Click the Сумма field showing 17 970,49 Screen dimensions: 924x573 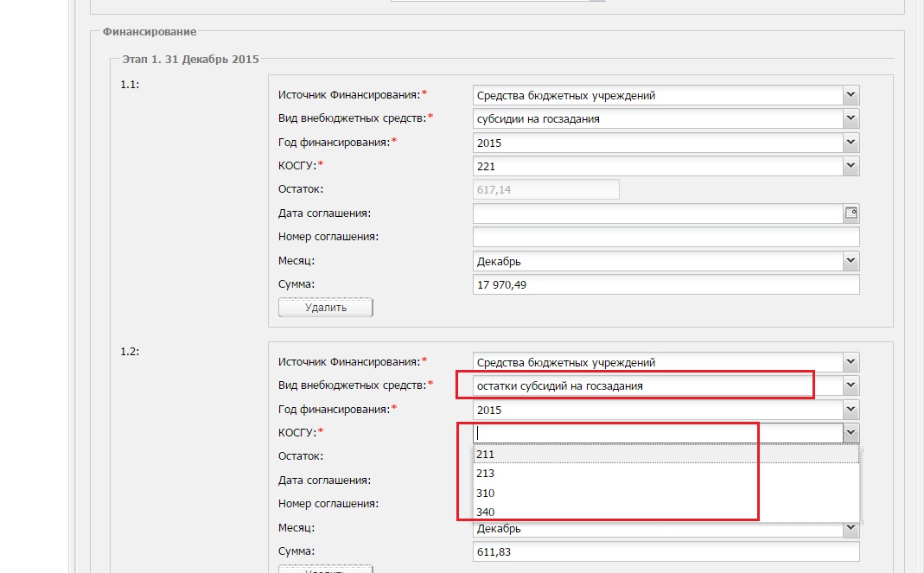click(x=666, y=284)
